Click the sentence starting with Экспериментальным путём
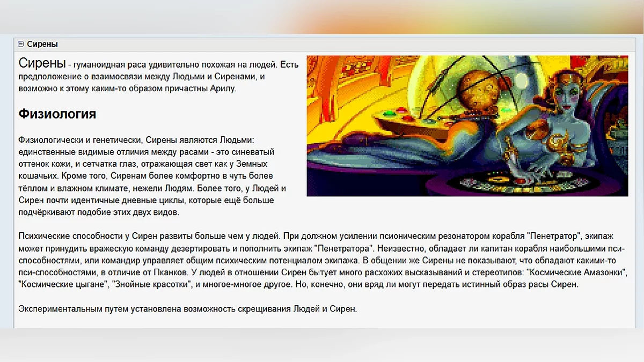 tap(187, 309)
